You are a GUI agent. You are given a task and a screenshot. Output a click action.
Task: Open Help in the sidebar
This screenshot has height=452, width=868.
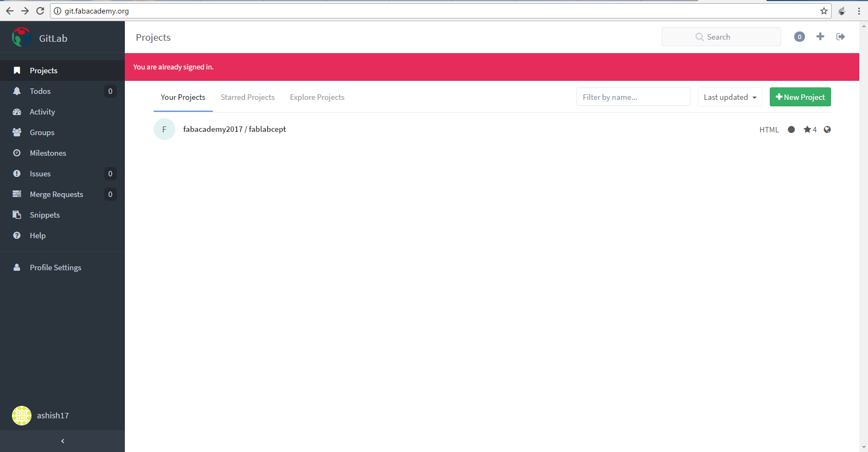tap(62, 235)
